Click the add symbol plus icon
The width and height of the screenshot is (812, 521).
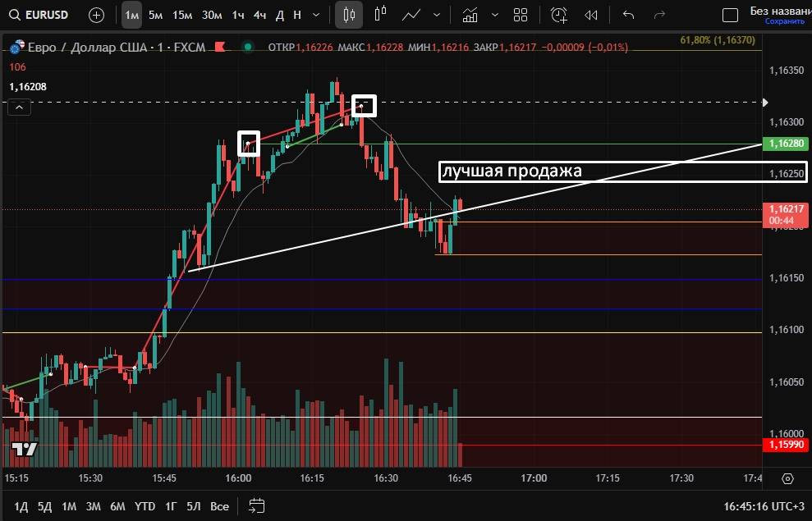96,15
